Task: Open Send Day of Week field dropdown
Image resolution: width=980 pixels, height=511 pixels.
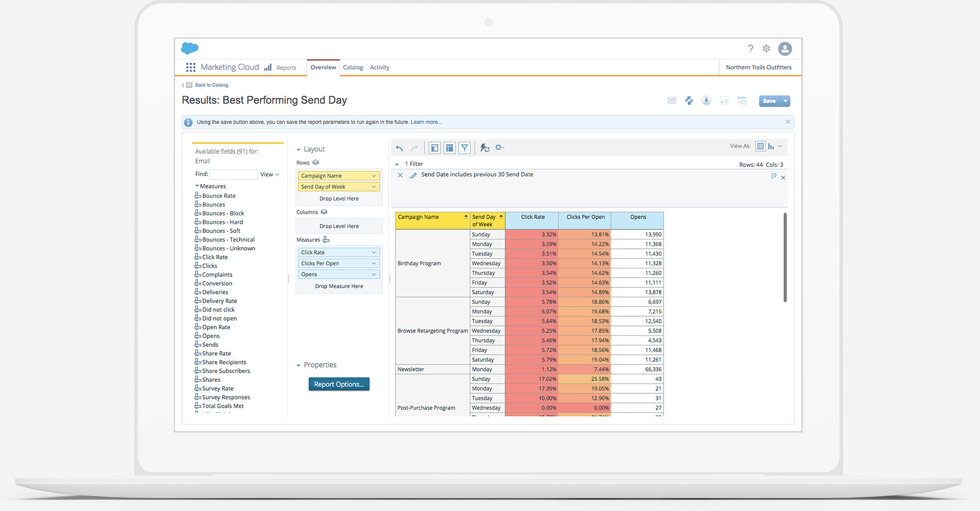Action: point(374,187)
